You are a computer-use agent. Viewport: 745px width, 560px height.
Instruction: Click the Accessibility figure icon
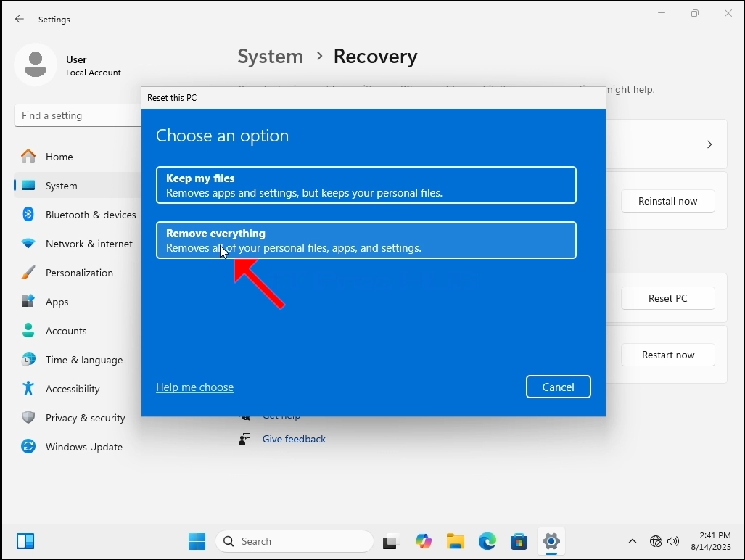(28, 388)
